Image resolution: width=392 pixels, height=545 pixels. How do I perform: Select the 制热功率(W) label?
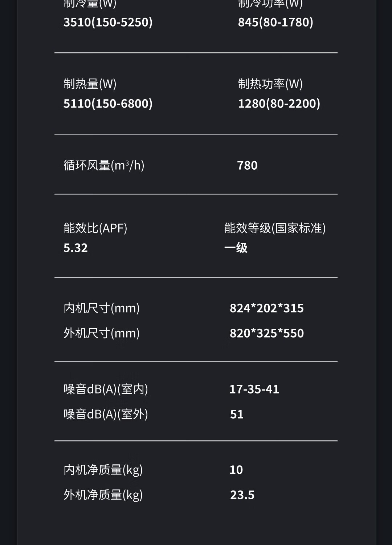point(270,84)
